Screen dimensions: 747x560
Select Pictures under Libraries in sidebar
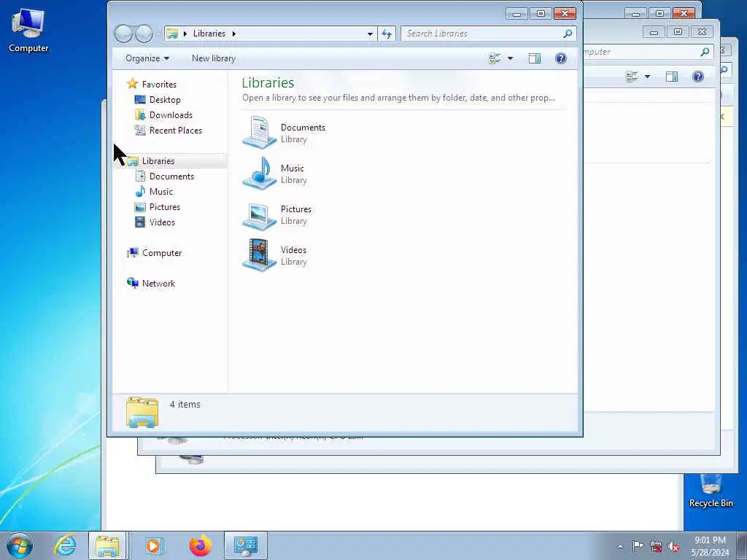pyautogui.click(x=164, y=206)
